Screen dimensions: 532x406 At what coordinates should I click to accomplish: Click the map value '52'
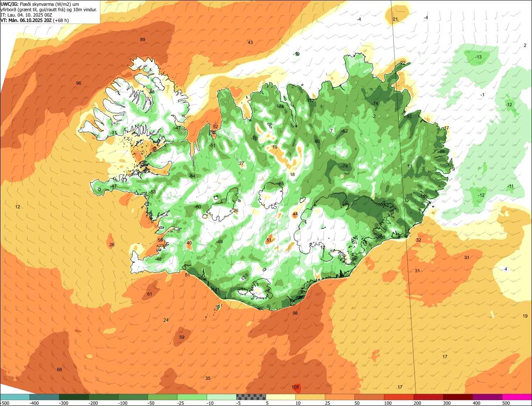(215, 127)
